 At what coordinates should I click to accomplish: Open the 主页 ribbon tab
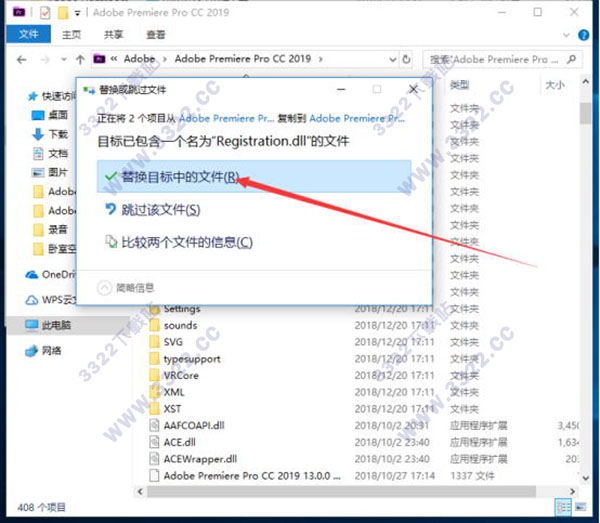tap(72, 35)
